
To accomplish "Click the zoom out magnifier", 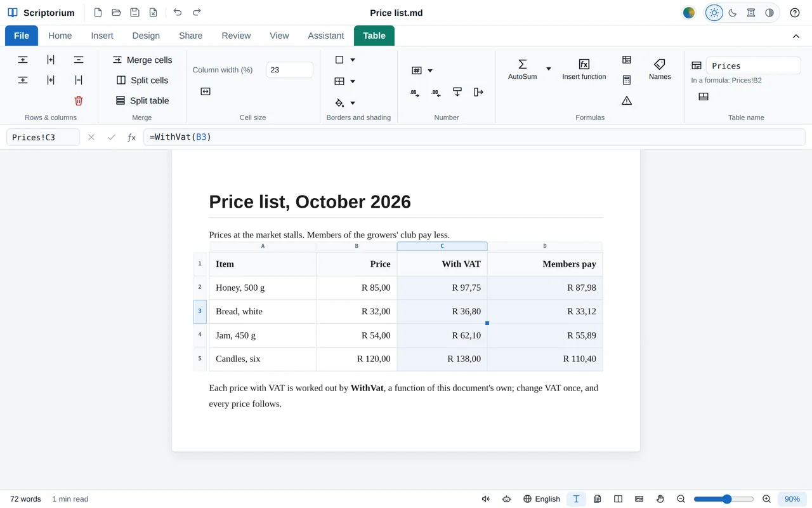I will point(681,499).
